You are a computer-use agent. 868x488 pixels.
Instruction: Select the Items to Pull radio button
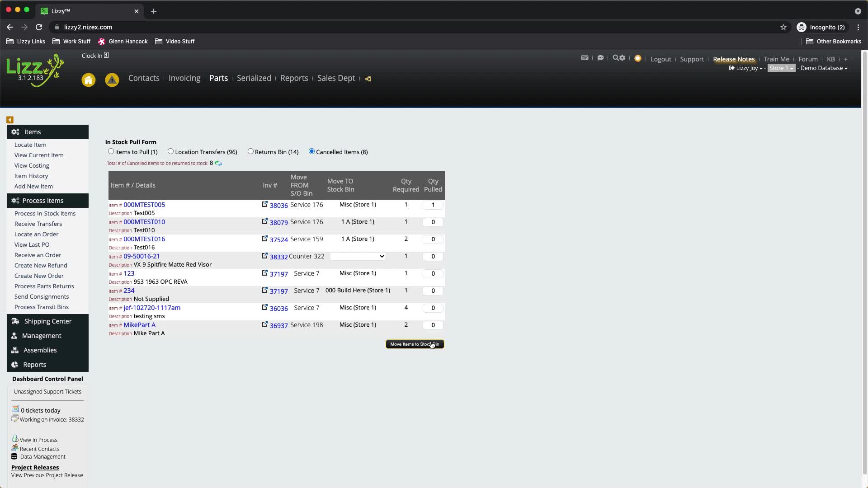pyautogui.click(x=111, y=151)
